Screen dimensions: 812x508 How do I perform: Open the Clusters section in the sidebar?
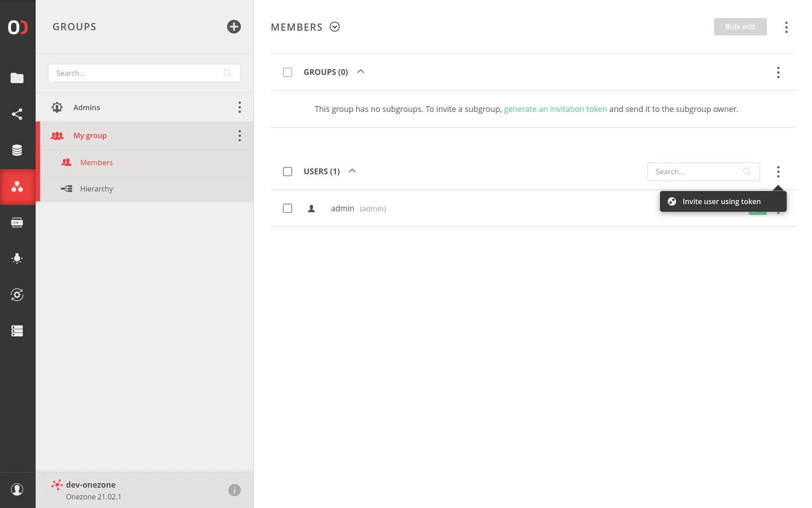[17, 331]
